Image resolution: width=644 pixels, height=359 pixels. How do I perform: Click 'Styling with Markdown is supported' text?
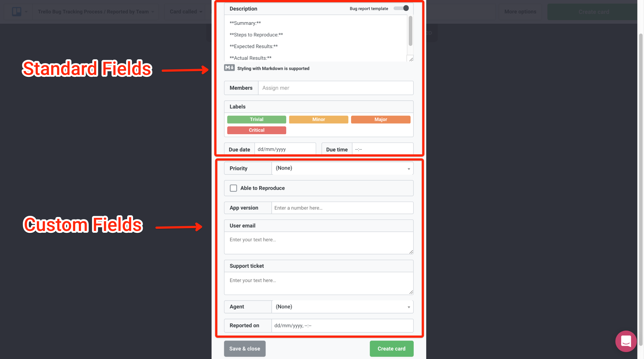[x=273, y=69]
